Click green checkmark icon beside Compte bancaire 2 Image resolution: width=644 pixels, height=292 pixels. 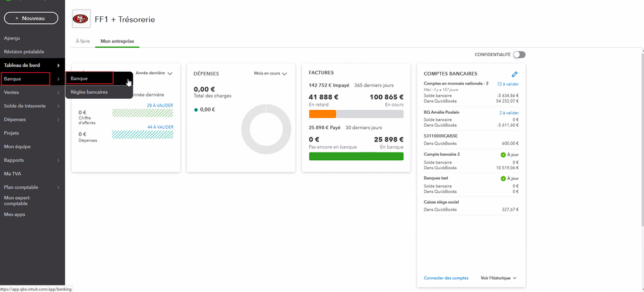pos(503,154)
